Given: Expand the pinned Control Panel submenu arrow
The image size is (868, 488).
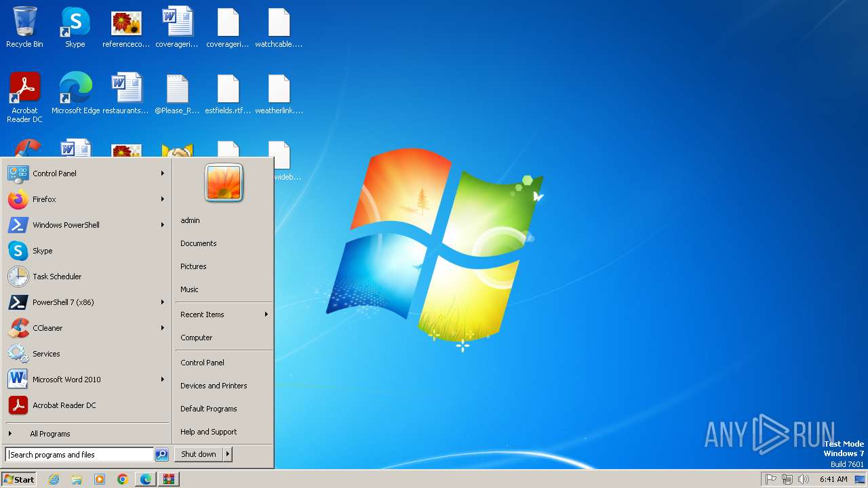Looking at the screenshot, I should pyautogui.click(x=163, y=174).
